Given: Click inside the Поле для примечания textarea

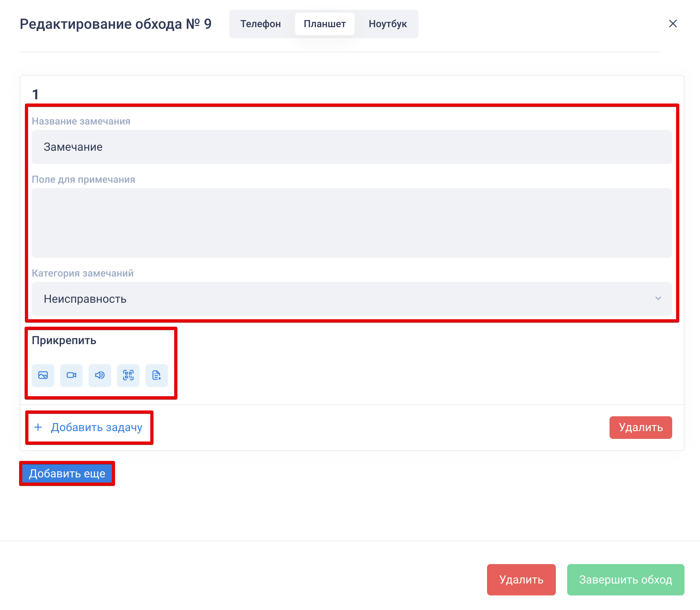Looking at the screenshot, I should click(x=351, y=223).
